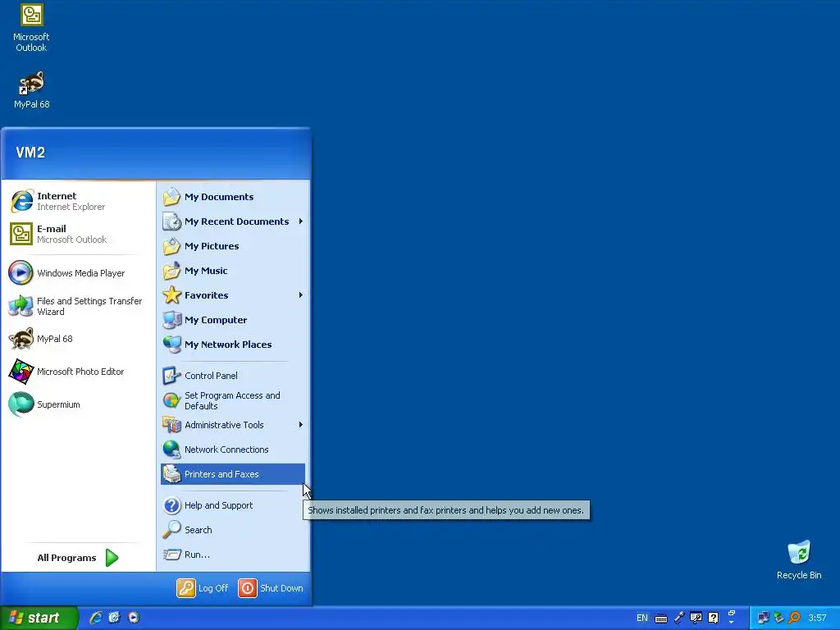Click the 3:57 clock in tray
The image size is (840, 630).
(818, 619)
